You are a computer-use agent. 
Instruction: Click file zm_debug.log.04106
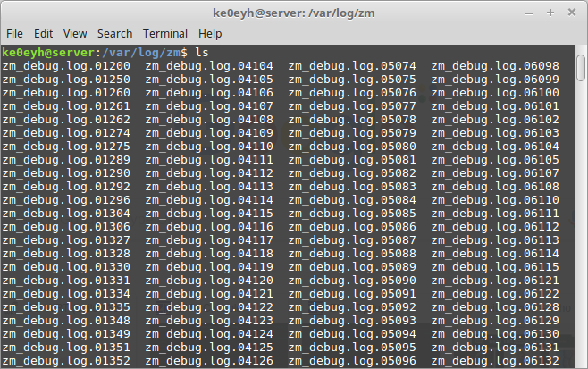point(209,93)
